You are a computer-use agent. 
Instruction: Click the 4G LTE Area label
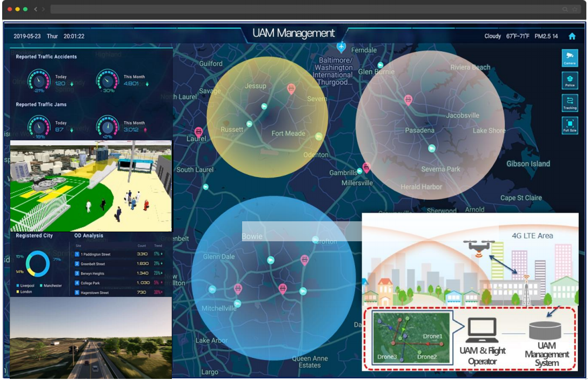(532, 235)
